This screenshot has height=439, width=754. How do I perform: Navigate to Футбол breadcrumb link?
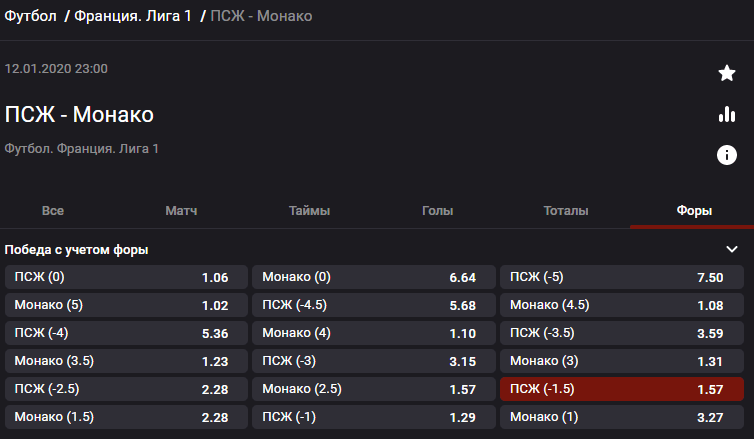[30, 16]
